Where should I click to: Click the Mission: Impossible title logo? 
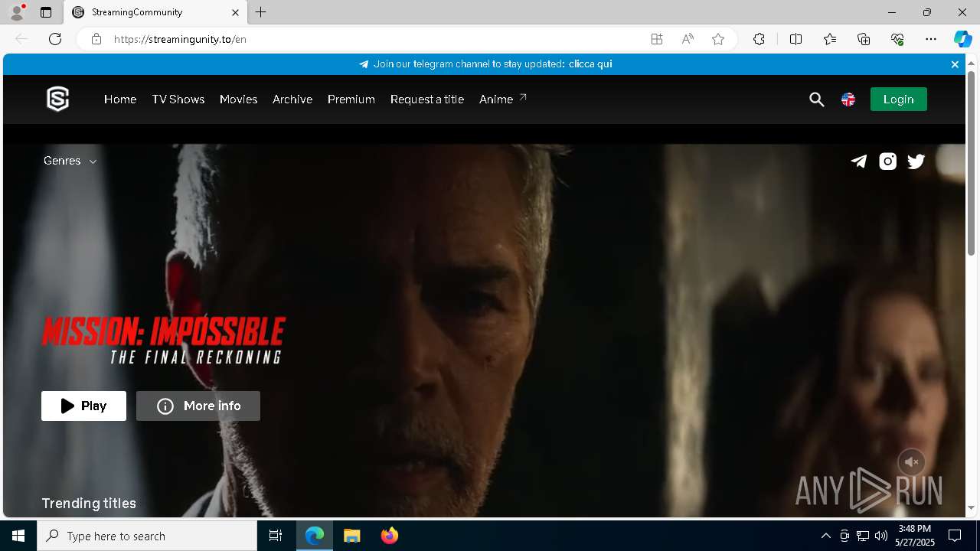(163, 340)
